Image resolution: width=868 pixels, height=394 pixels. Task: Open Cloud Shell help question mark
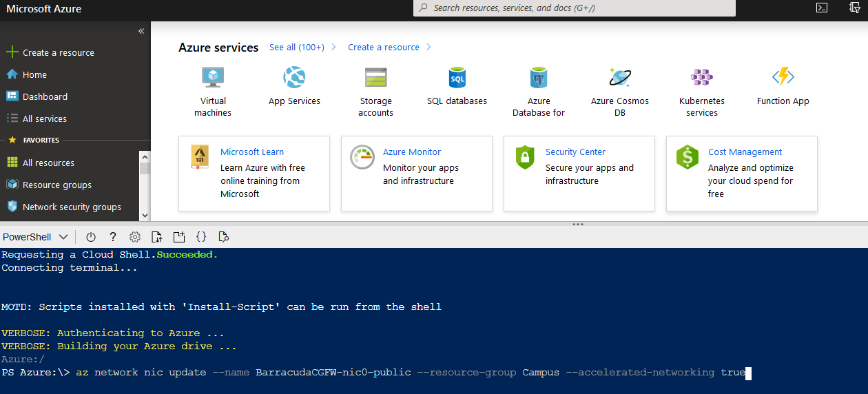(x=113, y=237)
